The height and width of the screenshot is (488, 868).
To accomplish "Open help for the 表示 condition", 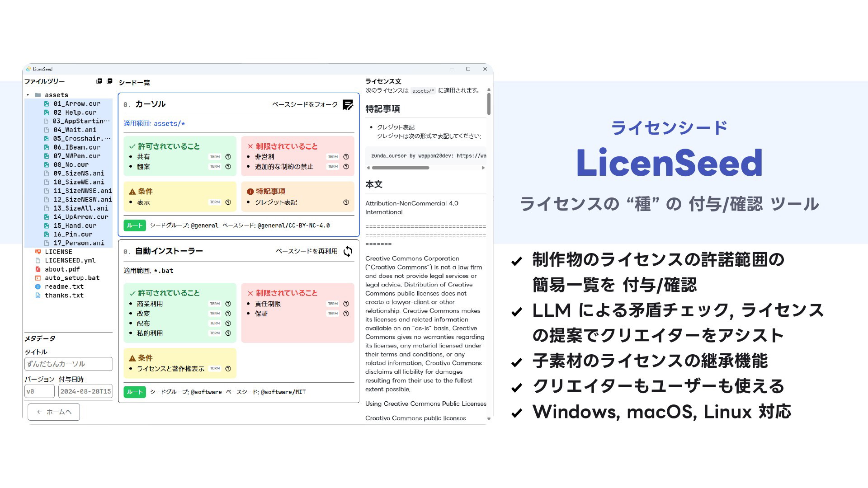I will coord(228,202).
